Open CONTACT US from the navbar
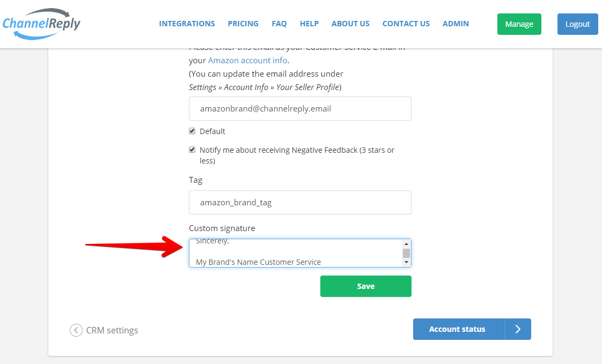The image size is (602, 364). (x=406, y=24)
